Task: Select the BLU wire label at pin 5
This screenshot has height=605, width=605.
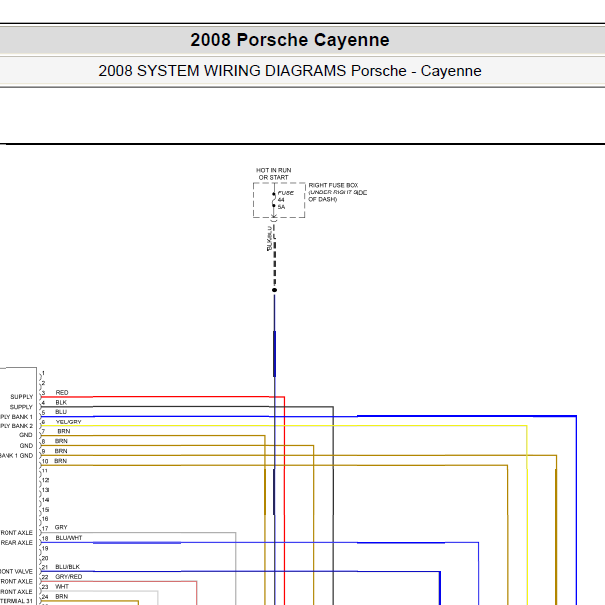Action: pyautogui.click(x=61, y=412)
